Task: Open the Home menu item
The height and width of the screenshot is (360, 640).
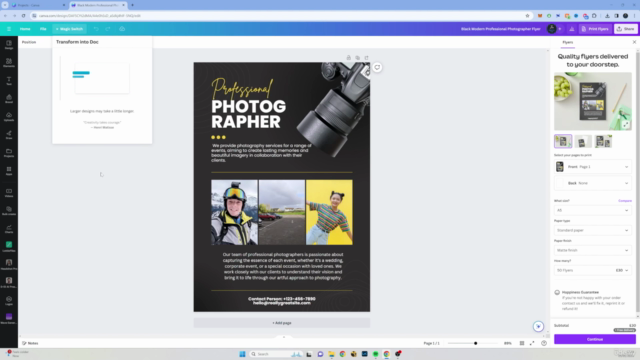Action: coord(25,29)
